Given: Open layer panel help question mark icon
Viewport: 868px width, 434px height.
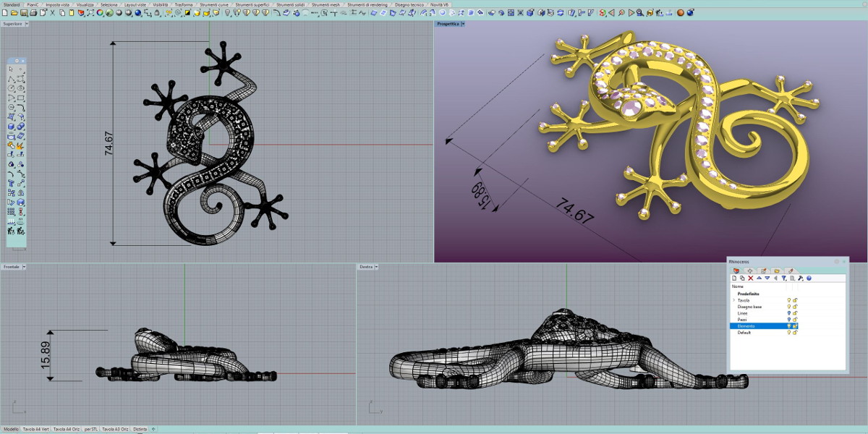Looking at the screenshot, I should pos(809,278).
